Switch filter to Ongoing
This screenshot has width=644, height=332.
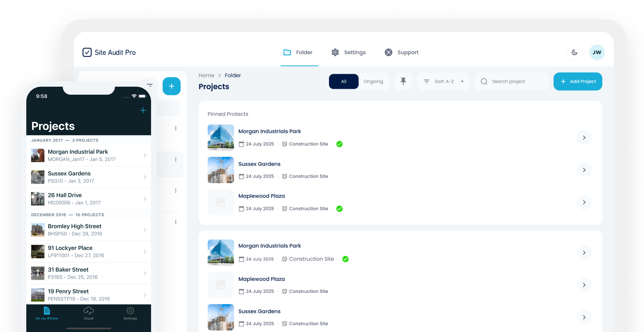(373, 81)
